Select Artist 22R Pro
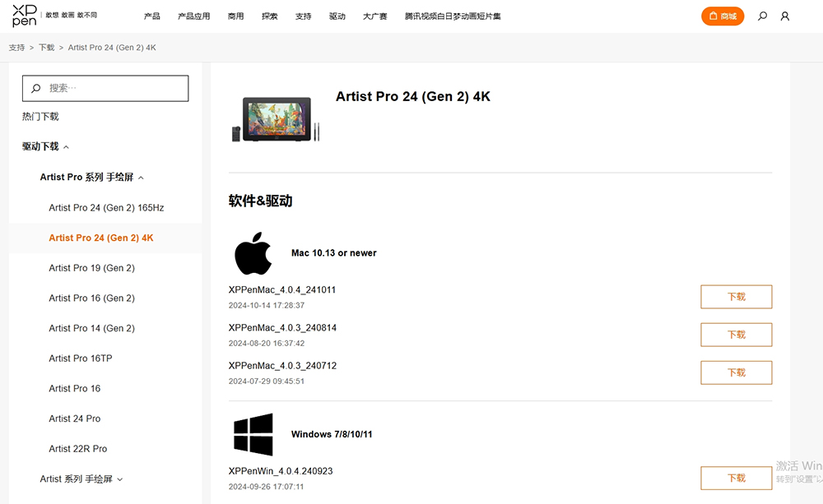The height and width of the screenshot is (504, 823). [x=77, y=449]
